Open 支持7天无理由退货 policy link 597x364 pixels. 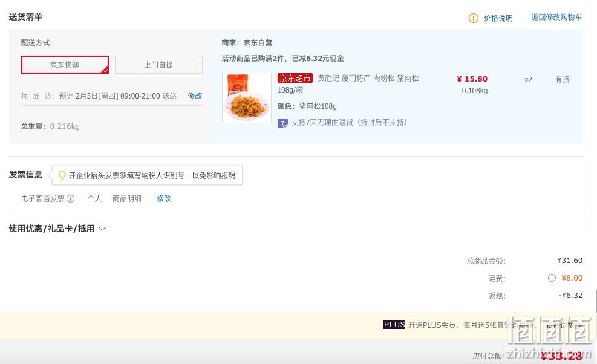click(349, 122)
